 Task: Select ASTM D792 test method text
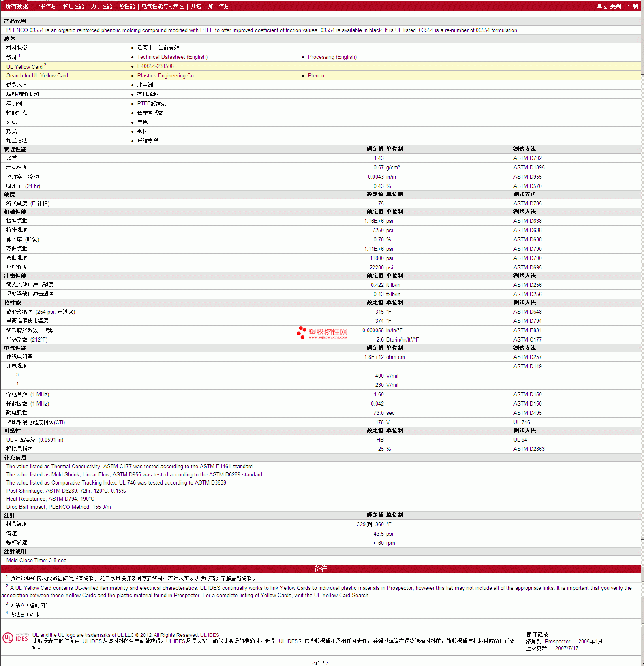(x=527, y=158)
